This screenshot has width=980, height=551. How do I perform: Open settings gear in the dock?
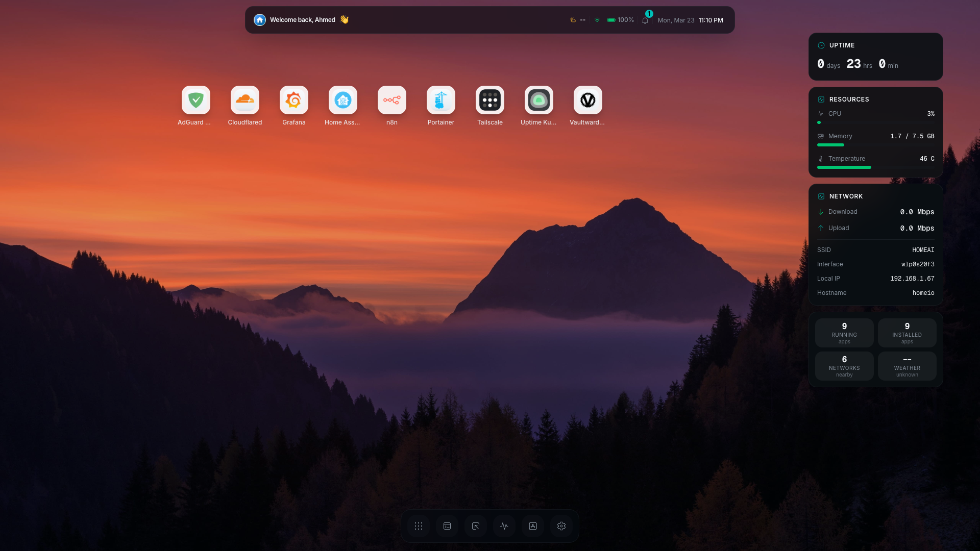[x=561, y=526]
